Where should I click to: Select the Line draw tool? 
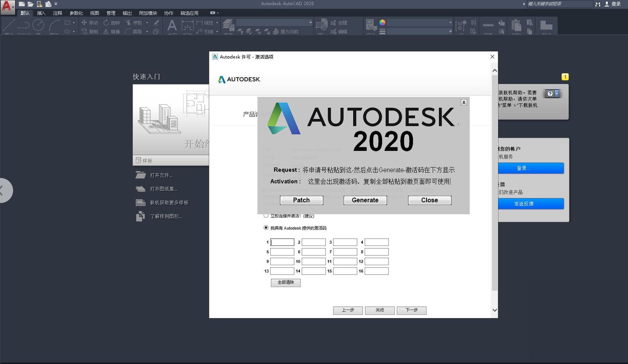tap(8, 25)
